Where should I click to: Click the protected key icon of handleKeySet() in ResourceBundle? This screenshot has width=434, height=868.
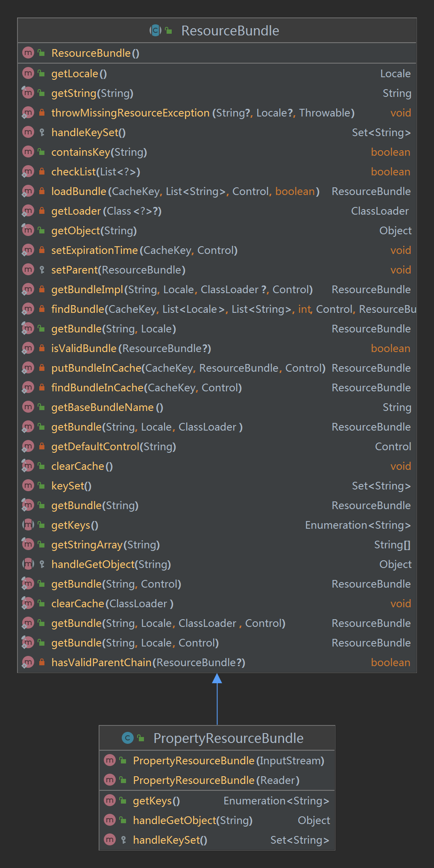(42, 132)
